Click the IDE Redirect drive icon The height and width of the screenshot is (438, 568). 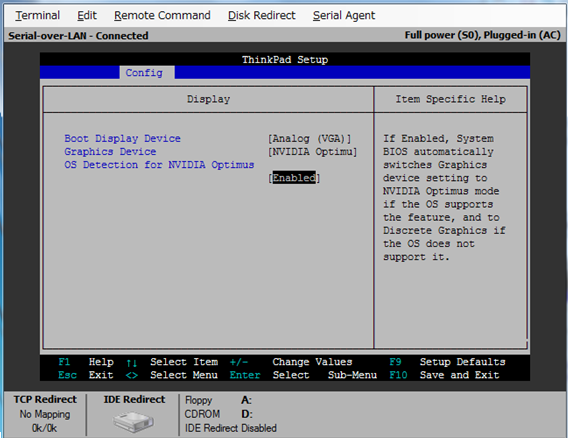click(134, 421)
